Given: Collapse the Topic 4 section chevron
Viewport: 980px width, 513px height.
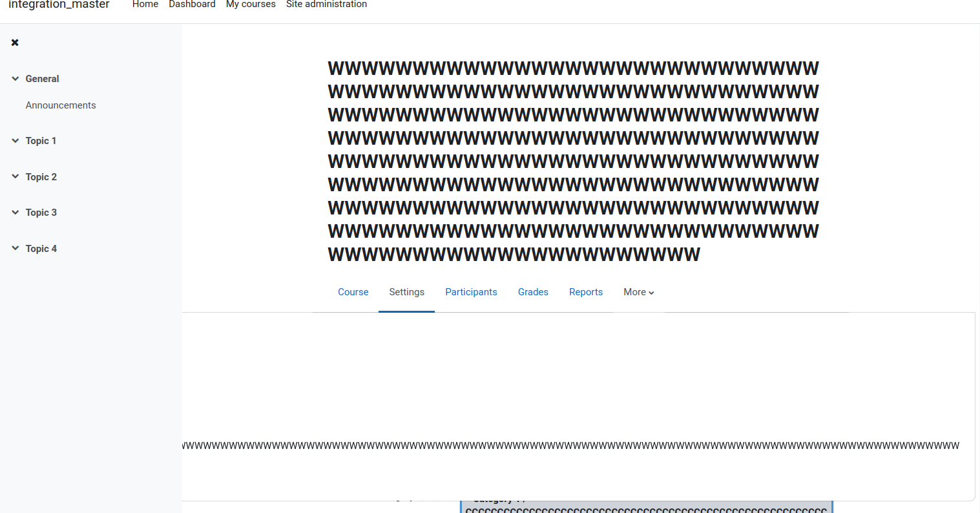Looking at the screenshot, I should (x=16, y=248).
